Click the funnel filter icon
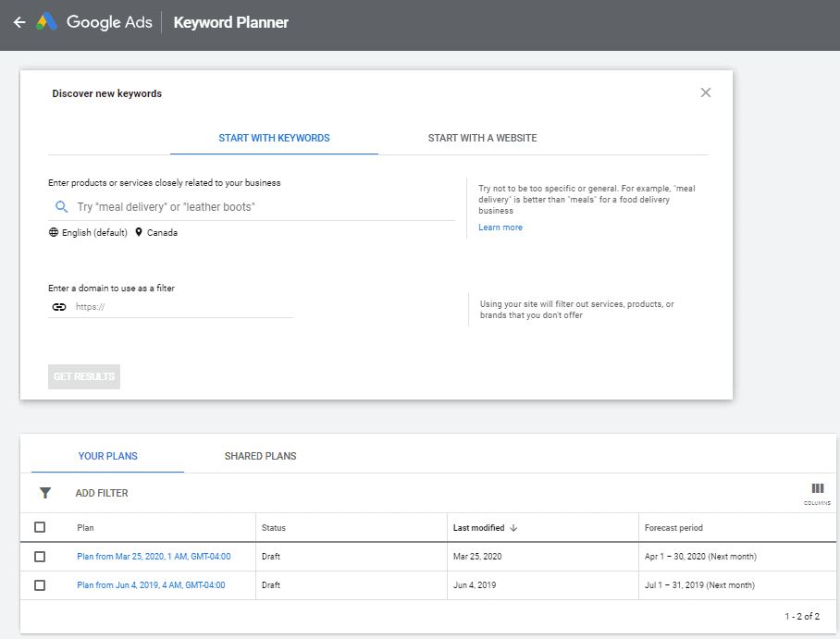Image resolution: width=840 pixels, height=639 pixels. point(45,493)
